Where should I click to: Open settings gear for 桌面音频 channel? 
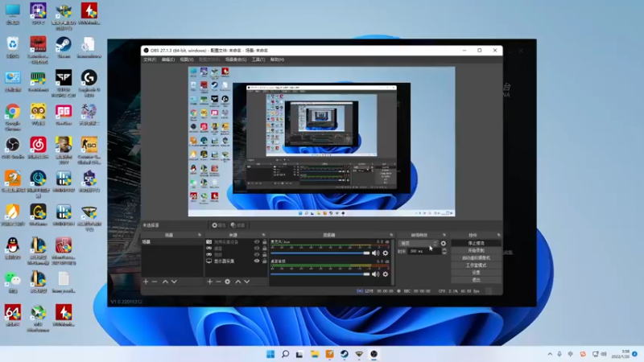[x=385, y=273]
